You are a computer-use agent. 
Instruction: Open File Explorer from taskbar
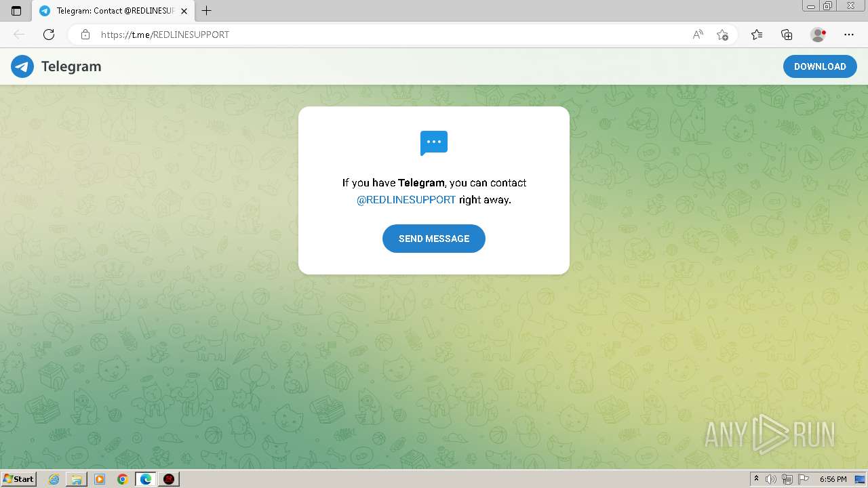tap(77, 479)
